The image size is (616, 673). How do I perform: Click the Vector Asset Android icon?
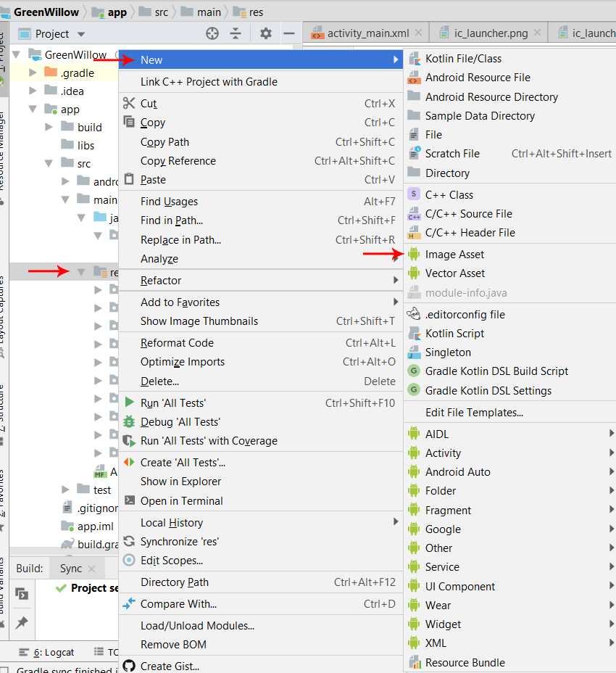(x=414, y=273)
